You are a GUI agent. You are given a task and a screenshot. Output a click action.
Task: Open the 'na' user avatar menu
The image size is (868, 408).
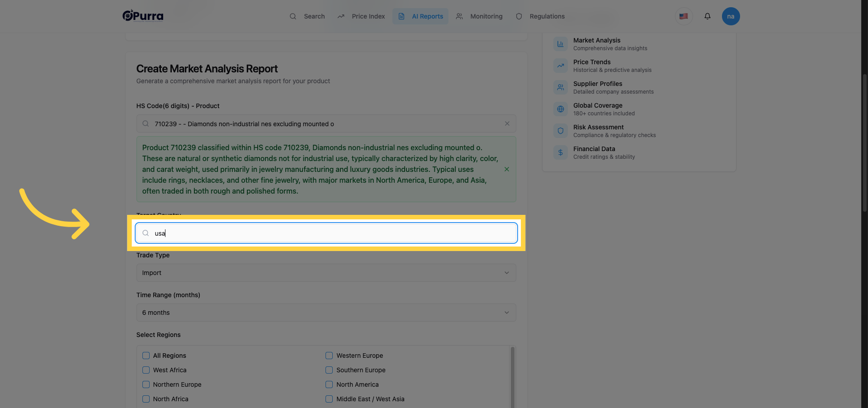731,16
